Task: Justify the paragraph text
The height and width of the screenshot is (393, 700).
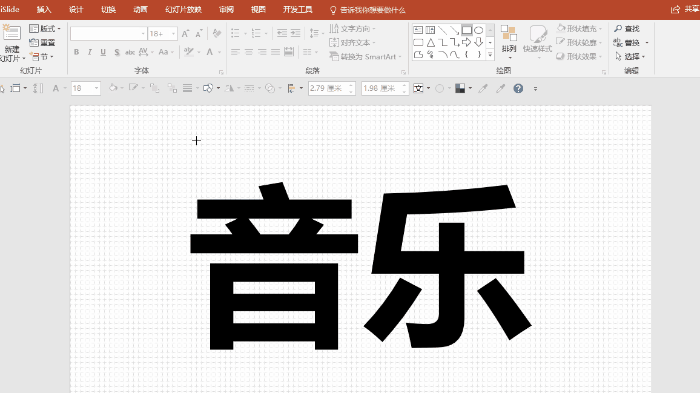Action: tap(275, 52)
